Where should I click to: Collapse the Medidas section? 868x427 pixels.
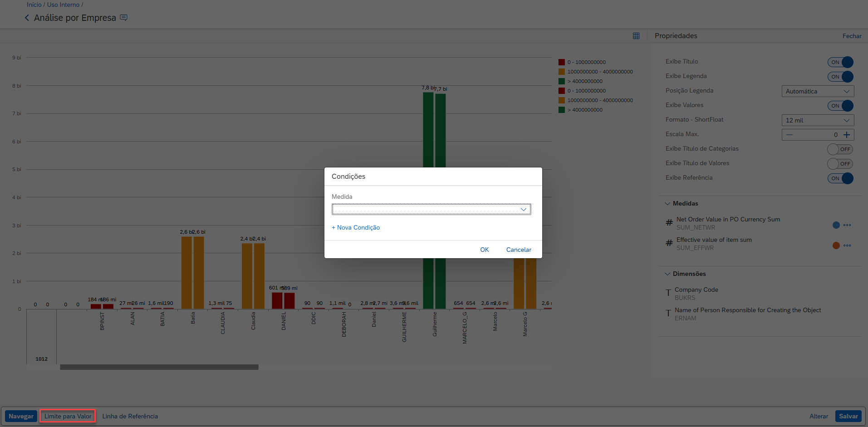pyautogui.click(x=667, y=204)
